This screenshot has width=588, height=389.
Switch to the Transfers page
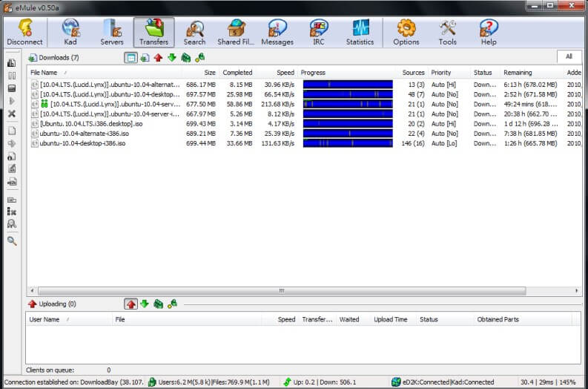pyautogui.click(x=153, y=32)
